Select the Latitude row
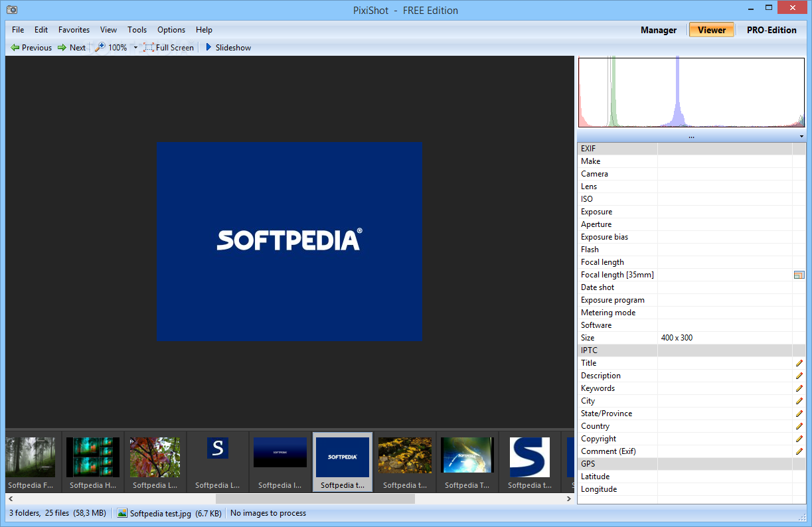812x527 pixels. 691,477
